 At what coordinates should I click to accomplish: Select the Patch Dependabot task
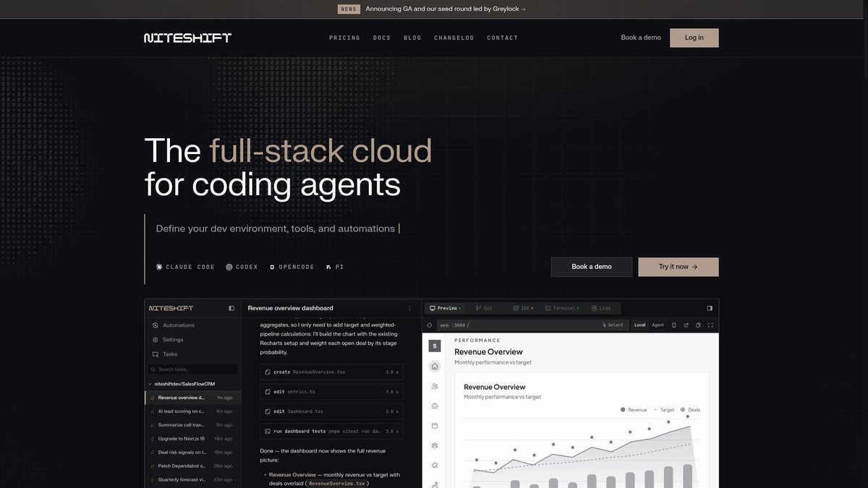193,466
